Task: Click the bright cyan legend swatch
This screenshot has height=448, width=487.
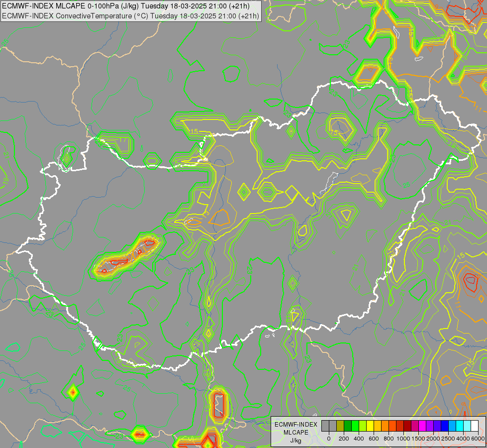Action: pos(459,426)
